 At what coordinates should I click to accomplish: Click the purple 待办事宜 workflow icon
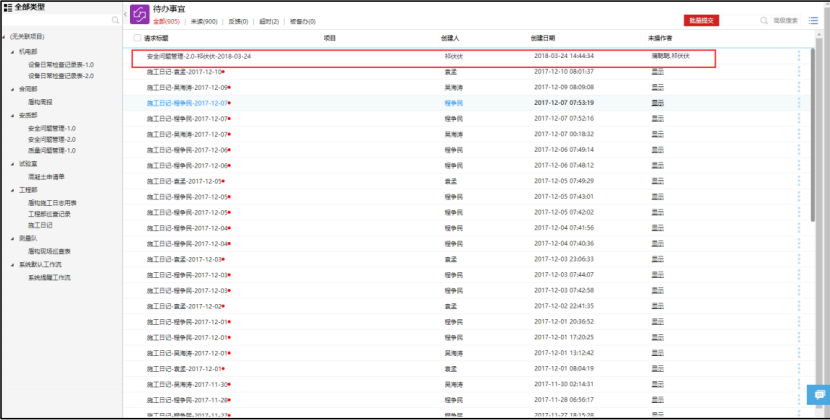click(140, 14)
